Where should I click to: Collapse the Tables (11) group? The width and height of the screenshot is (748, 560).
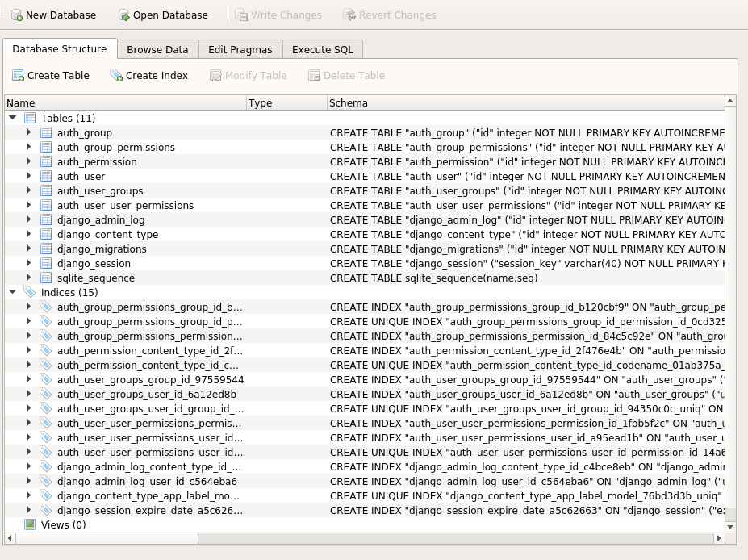(x=13, y=117)
